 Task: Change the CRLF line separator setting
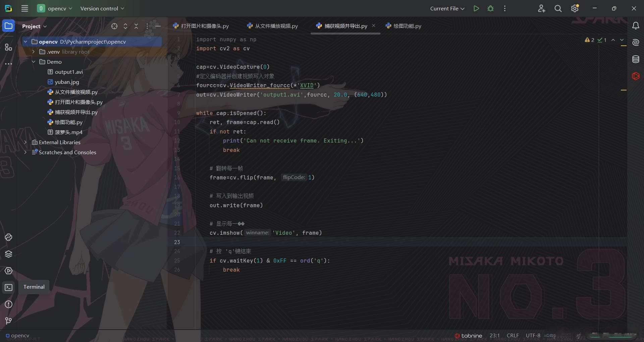[513, 336]
